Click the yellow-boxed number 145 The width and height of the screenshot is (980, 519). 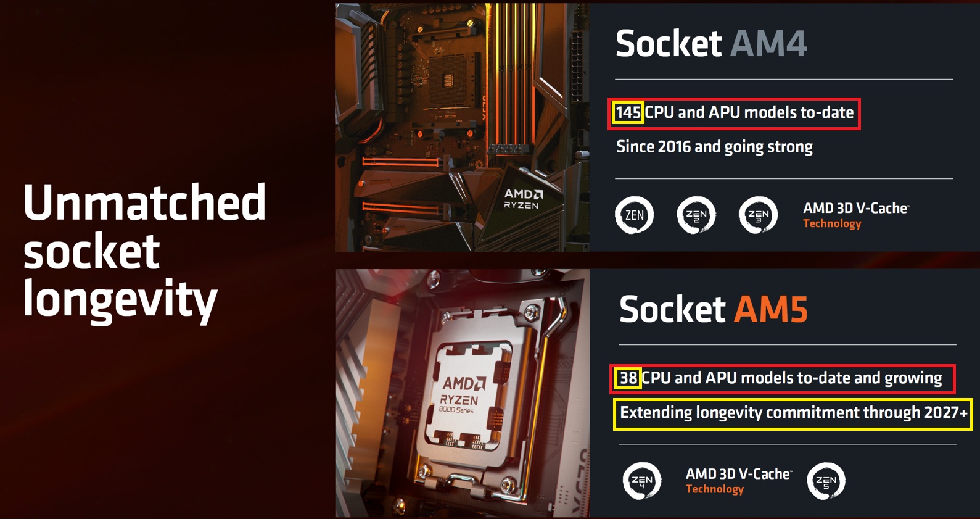click(x=628, y=112)
